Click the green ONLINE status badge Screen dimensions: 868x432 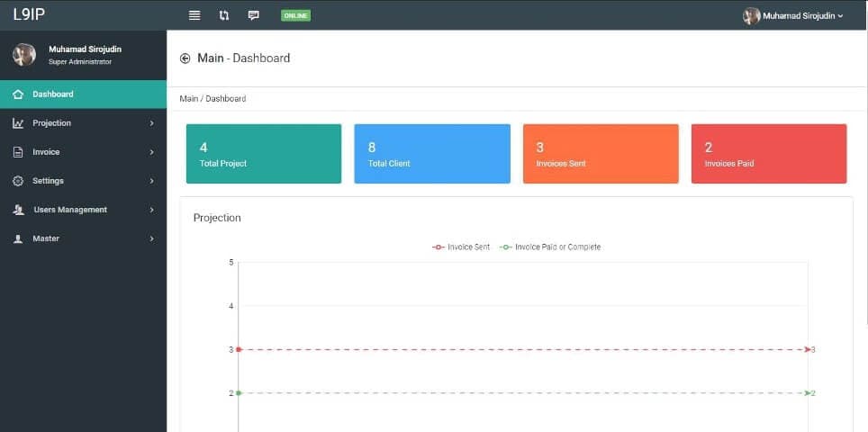295,15
